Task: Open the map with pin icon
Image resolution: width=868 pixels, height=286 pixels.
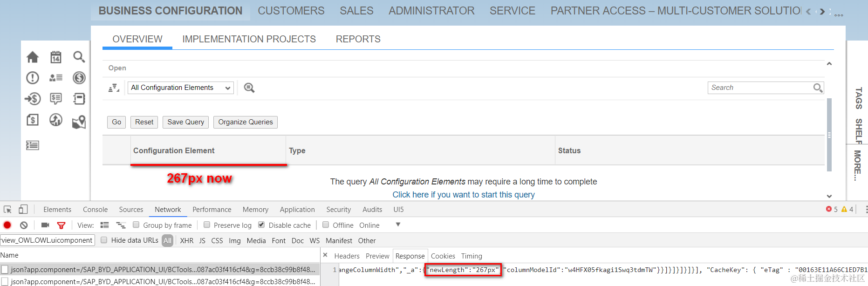Action: tap(79, 122)
